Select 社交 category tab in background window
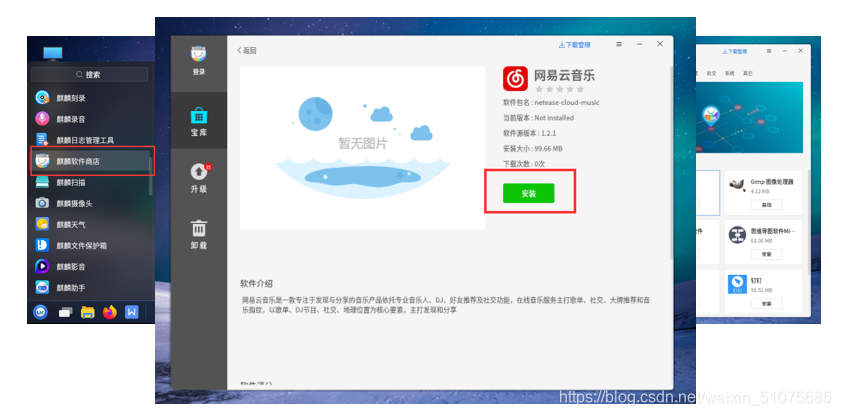 point(711,73)
